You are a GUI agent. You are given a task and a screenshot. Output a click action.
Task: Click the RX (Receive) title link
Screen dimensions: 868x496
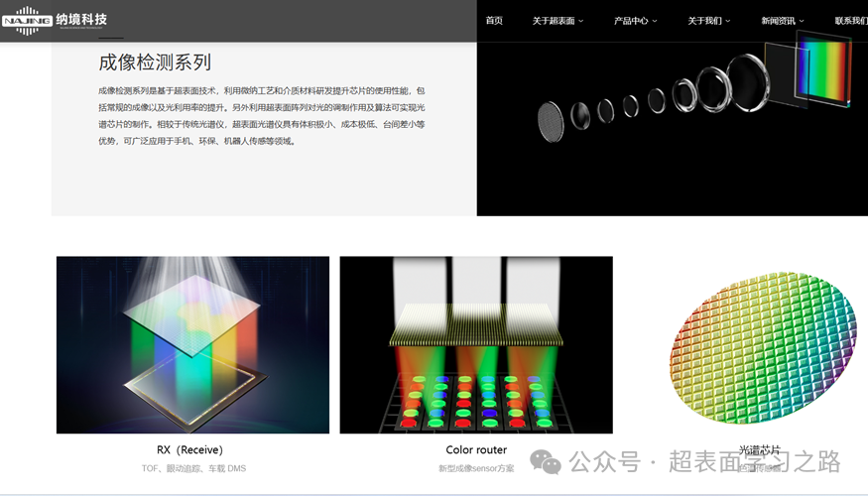pos(189,449)
